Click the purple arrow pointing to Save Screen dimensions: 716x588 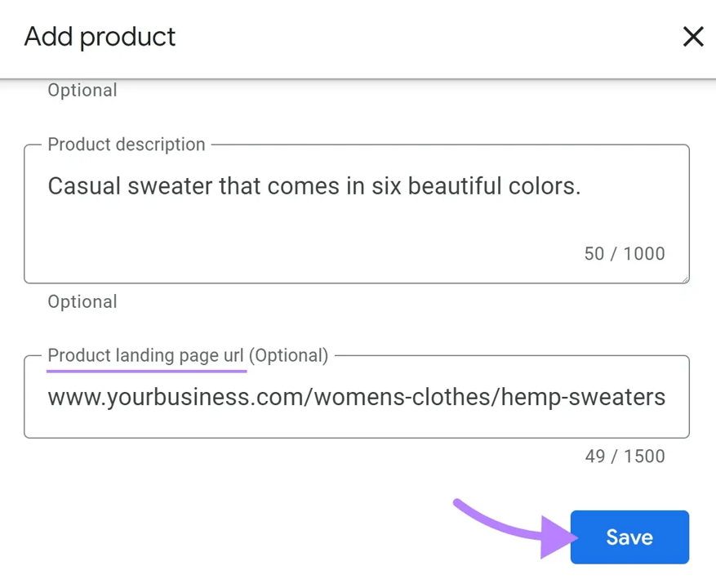514,528
